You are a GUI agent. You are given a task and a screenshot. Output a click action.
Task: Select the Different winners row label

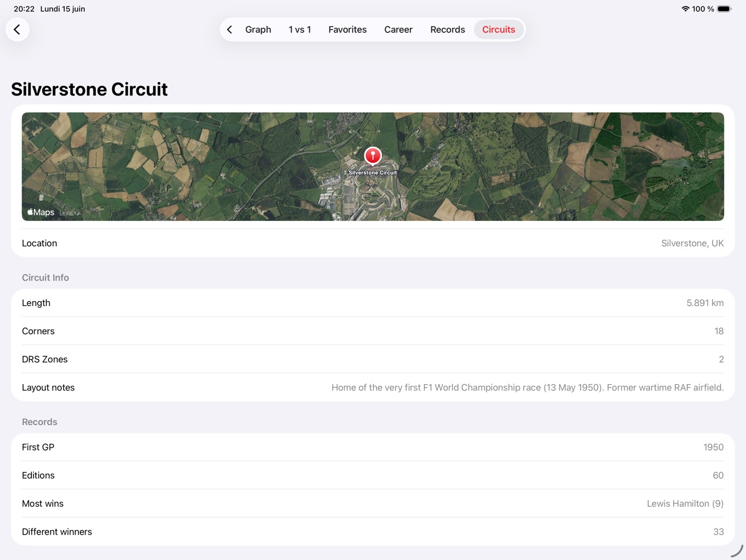pyautogui.click(x=57, y=532)
